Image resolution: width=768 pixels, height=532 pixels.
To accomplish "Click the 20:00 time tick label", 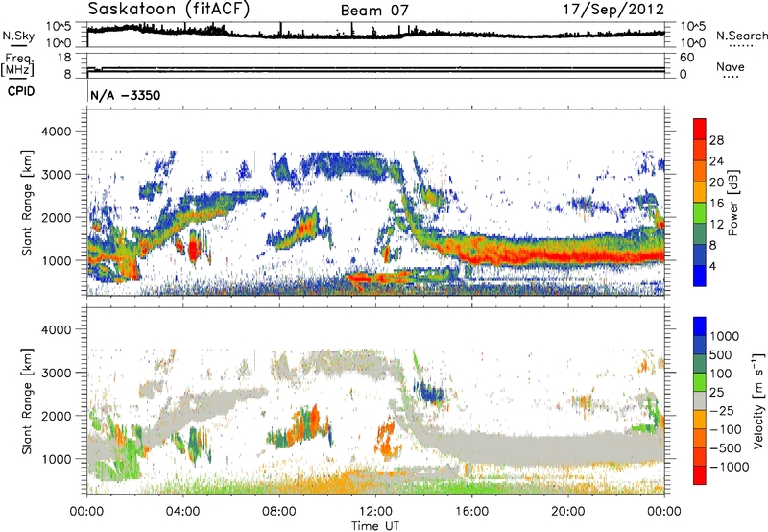I will click(567, 512).
